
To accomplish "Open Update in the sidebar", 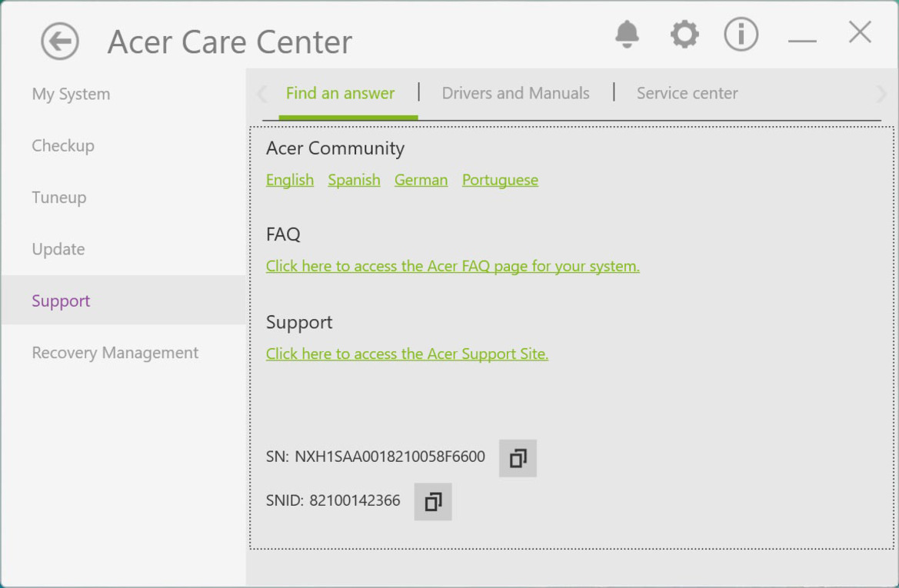I will tap(58, 249).
